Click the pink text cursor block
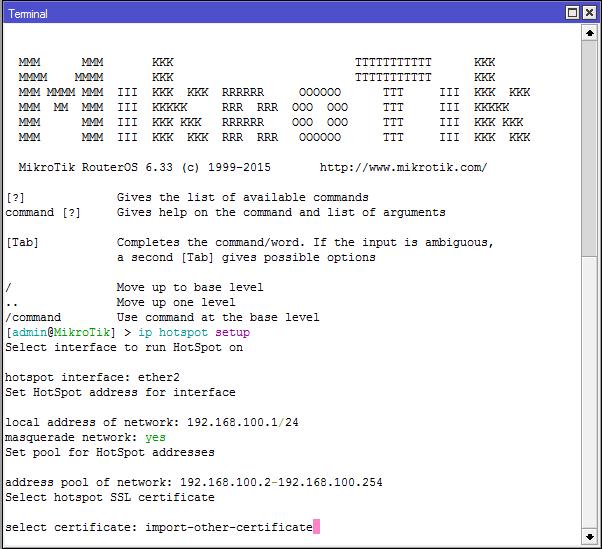The image size is (602, 549). click(x=316, y=527)
